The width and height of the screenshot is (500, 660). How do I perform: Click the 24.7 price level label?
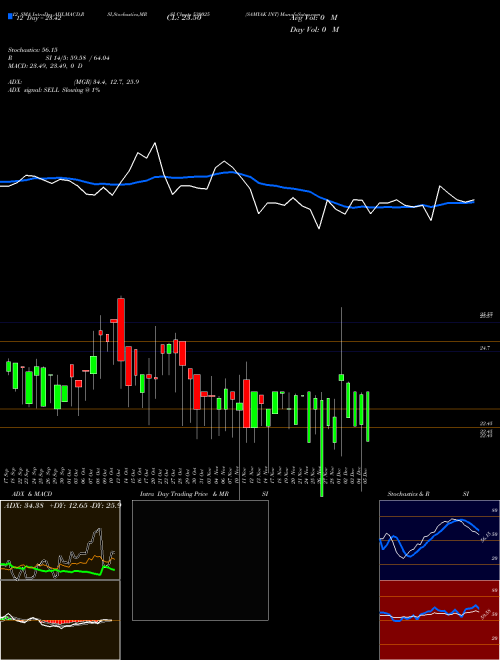484,348
